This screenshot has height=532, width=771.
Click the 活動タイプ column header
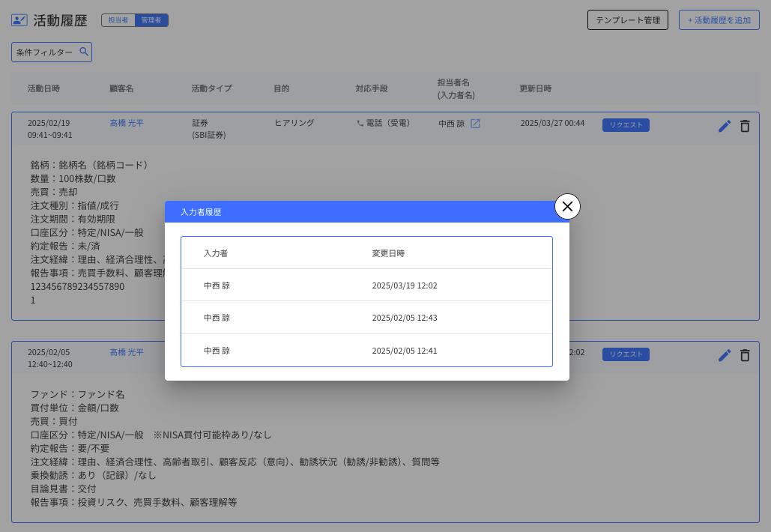[x=211, y=88]
